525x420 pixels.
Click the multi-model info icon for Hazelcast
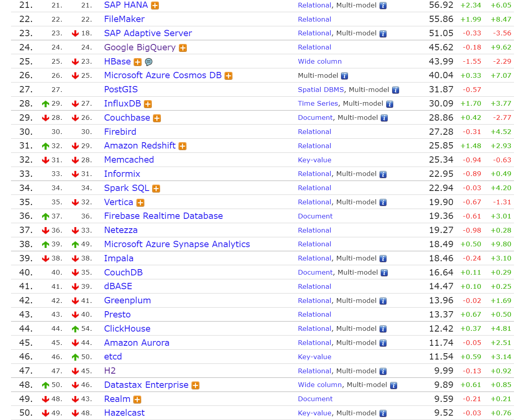pos(383,413)
